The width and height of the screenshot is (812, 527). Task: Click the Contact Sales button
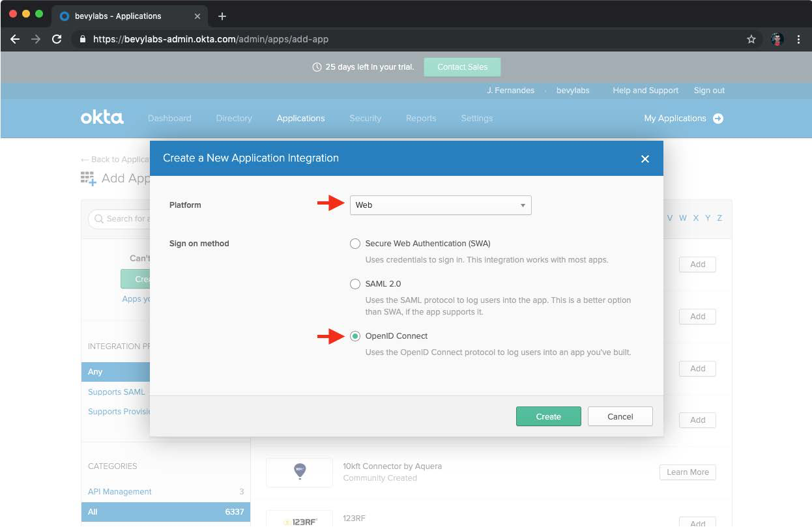click(x=462, y=67)
